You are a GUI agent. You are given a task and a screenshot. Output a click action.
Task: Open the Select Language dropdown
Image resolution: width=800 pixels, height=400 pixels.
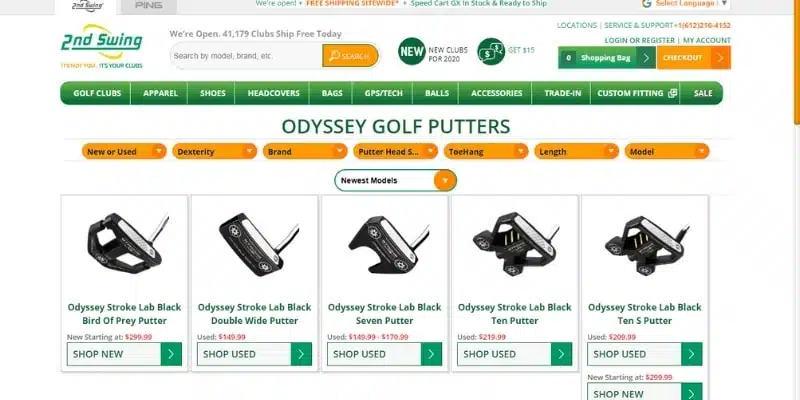coord(686,4)
